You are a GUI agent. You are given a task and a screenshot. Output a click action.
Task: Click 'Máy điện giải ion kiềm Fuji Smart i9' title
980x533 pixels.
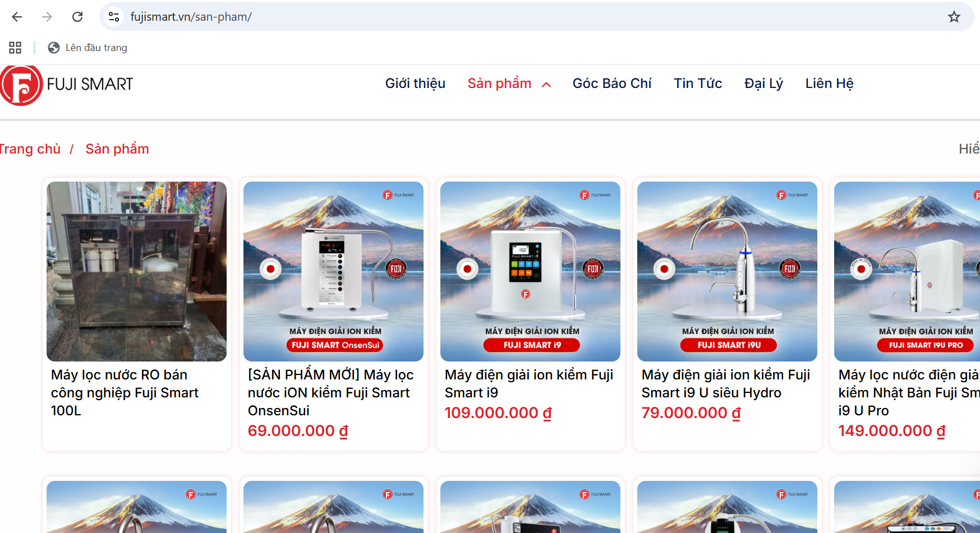click(x=528, y=383)
